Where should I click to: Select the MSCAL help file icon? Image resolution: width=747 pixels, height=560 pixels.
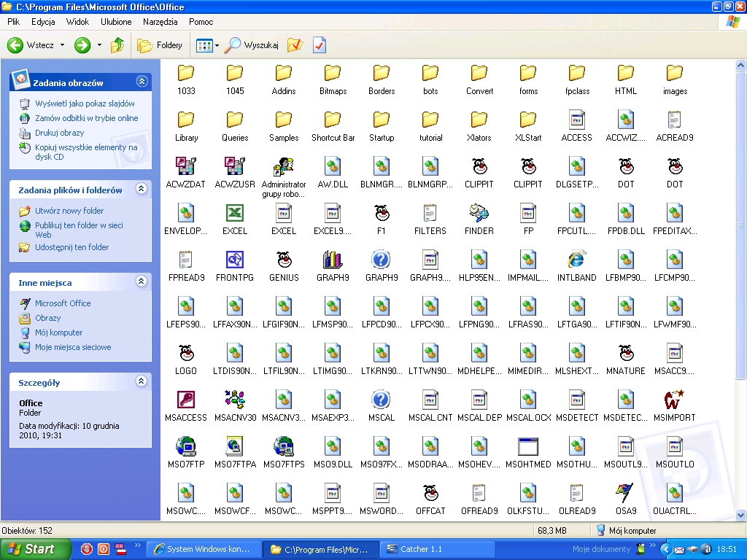[381, 400]
